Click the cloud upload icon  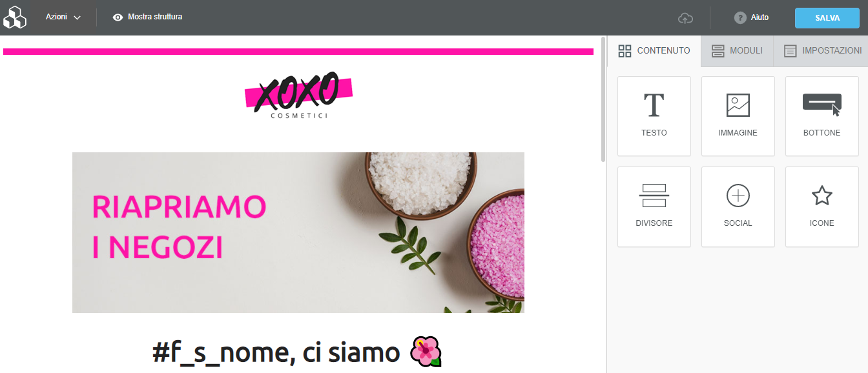[685, 18]
